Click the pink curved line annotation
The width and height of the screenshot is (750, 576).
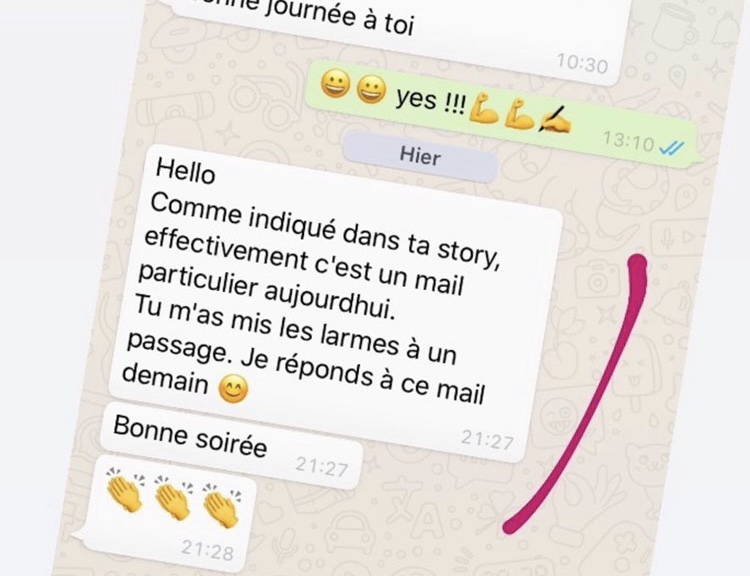click(x=576, y=395)
